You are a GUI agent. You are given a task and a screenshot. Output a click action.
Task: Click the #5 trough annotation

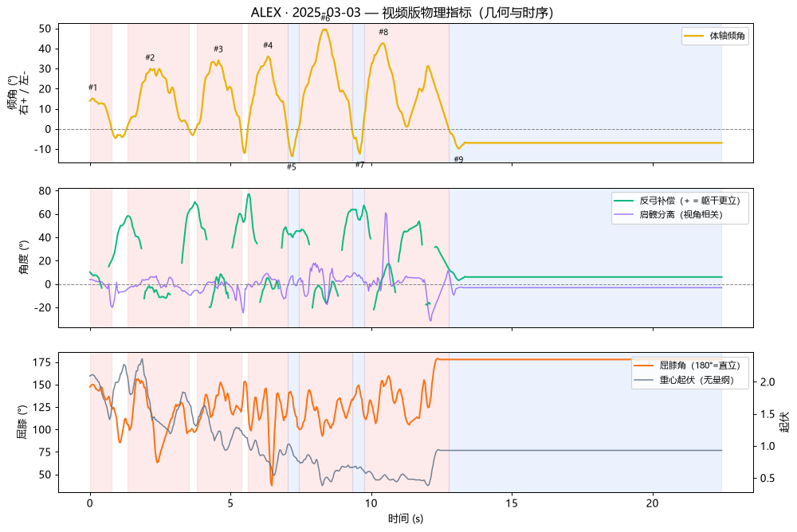click(x=291, y=166)
